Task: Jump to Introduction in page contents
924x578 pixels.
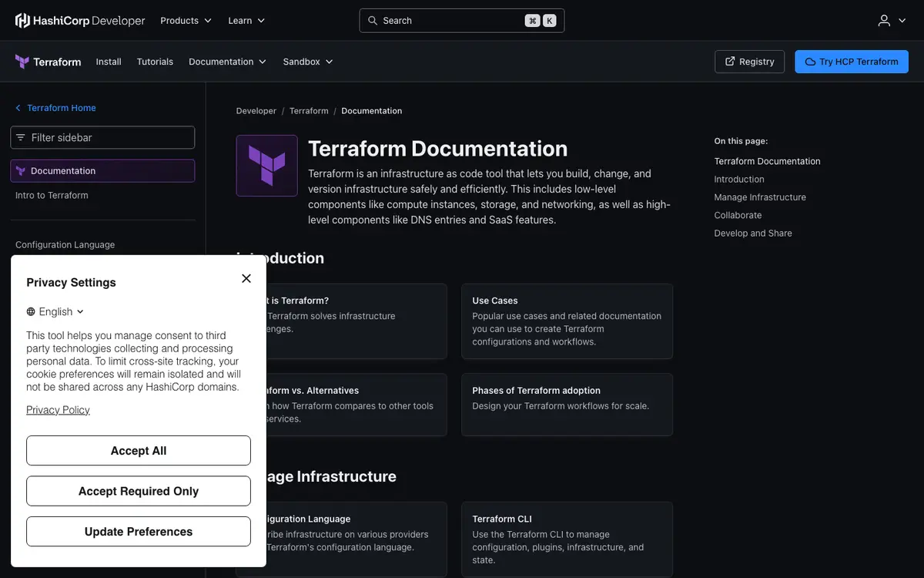Action: click(739, 180)
